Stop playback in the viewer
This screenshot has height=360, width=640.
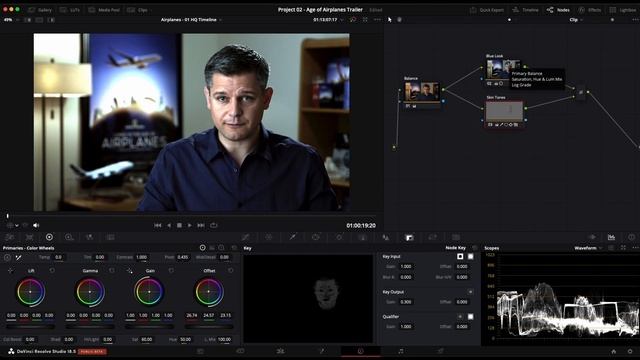pyautogui.click(x=179, y=225)
